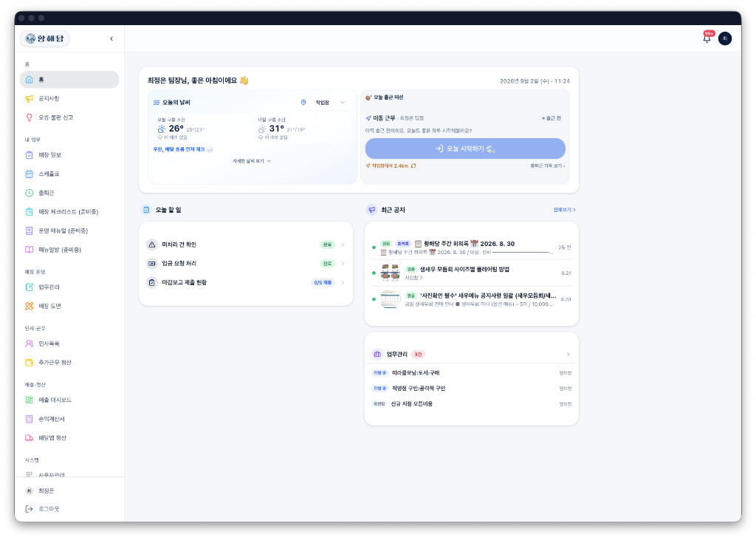Open the 매출 대시보드 grid icon
Image resolution: width=756 pixels, height=540 pixels.
click(30, 400)
